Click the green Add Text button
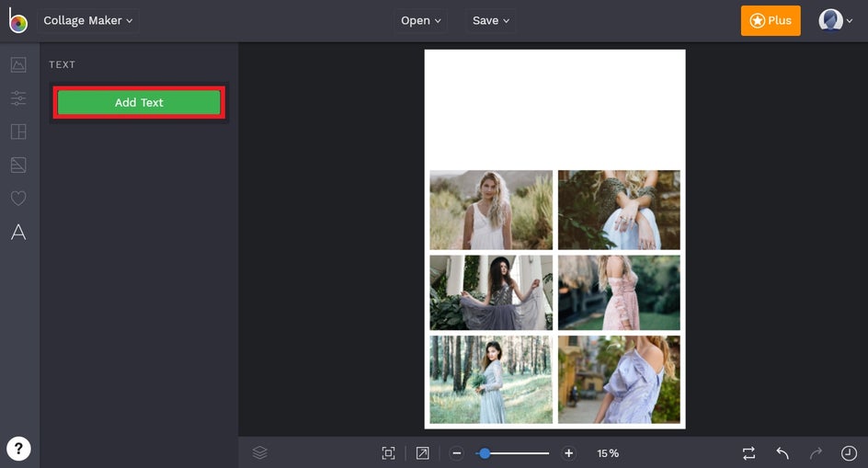The image size is (868, 468). click(139, 102)
